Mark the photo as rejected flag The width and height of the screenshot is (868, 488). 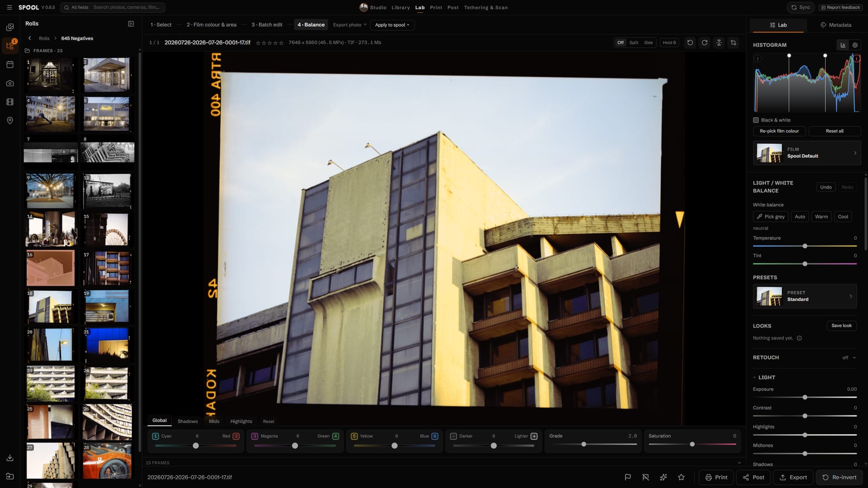click(646, 477)
